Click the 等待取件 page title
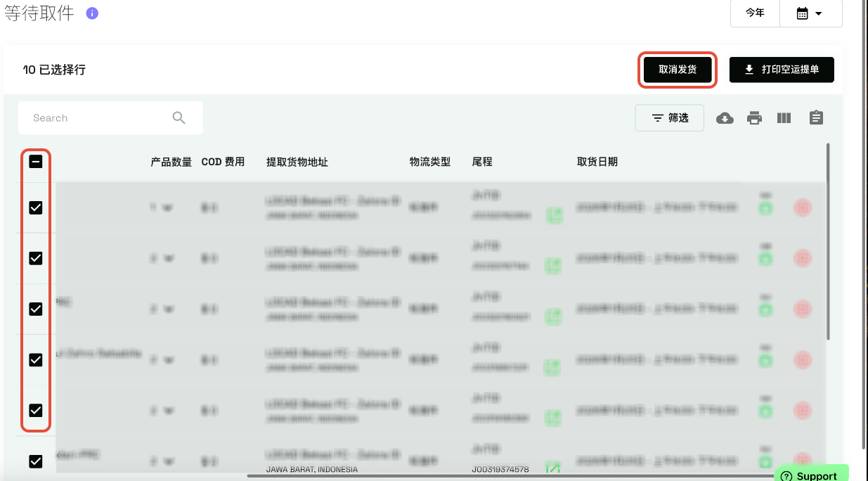Image resolution: width=868 pixels, height=481 pixels. (39, 13)
